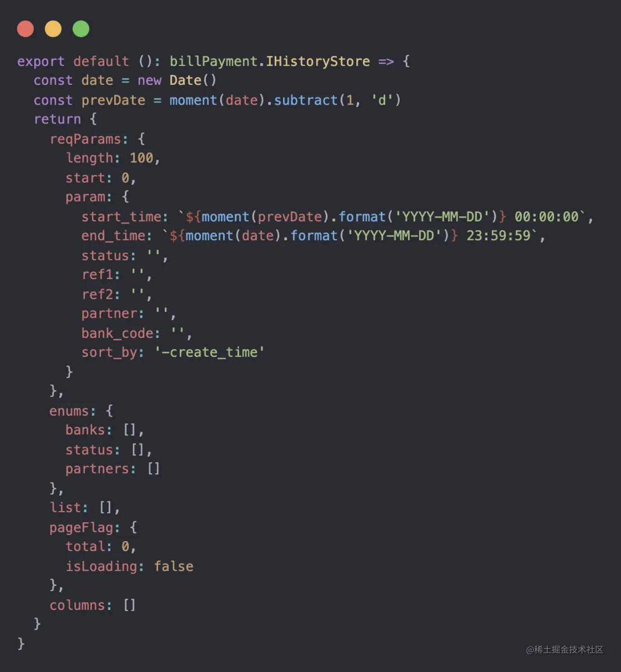The height and width of the screenshot is (672, 621).
Task: Click the 'partners' property key
Action: (97, 469)
